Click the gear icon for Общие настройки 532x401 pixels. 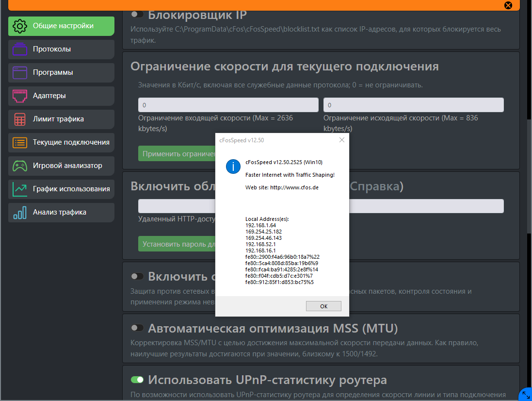[x=20, y=26]
